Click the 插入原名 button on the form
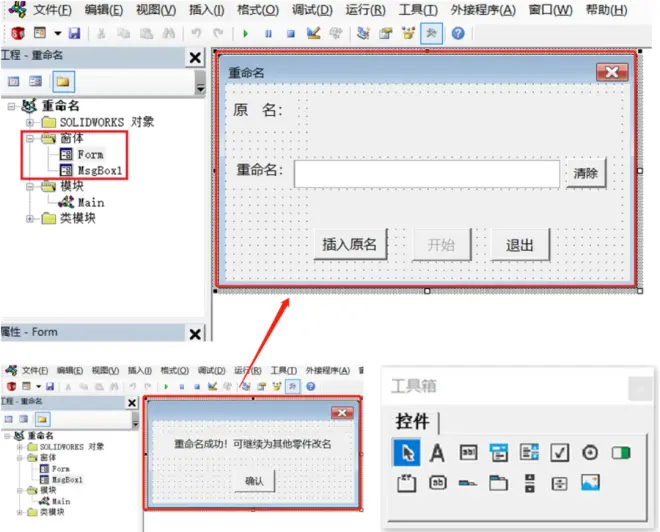This screenshot has width=660, height=532. (350, 244)
